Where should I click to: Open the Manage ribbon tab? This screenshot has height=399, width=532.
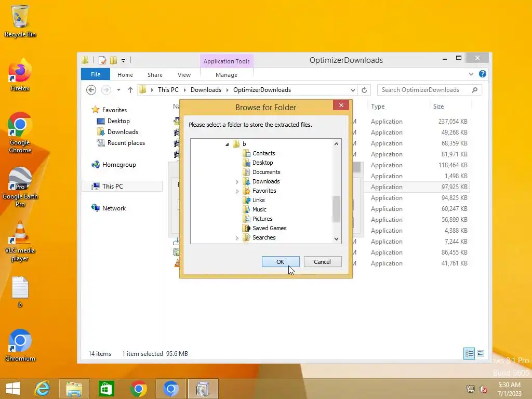point(227,75)
